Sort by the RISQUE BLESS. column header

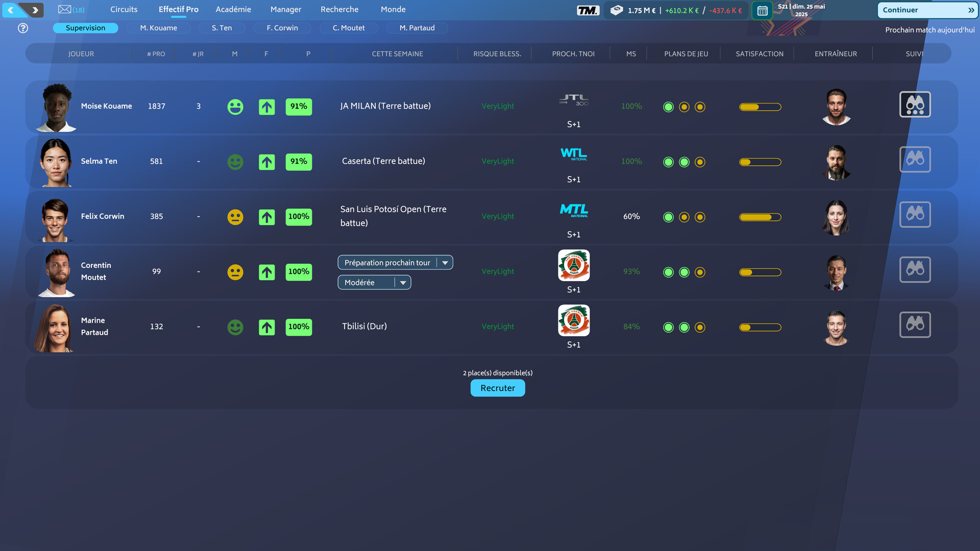point(497,54)
